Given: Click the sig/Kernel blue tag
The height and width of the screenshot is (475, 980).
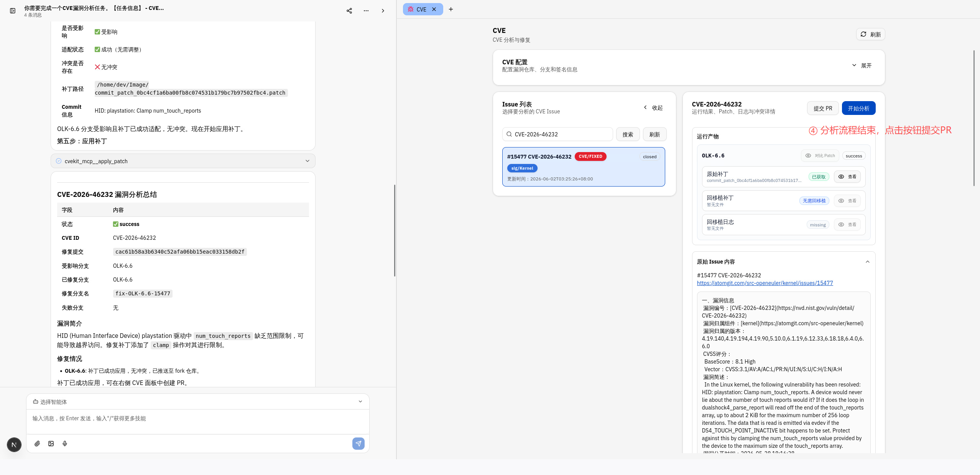Looking at the screenshot, I should 522,168.
